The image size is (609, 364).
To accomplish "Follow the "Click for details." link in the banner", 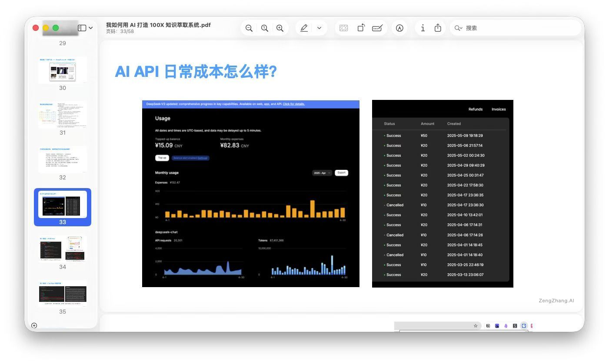I will (294, 104).
